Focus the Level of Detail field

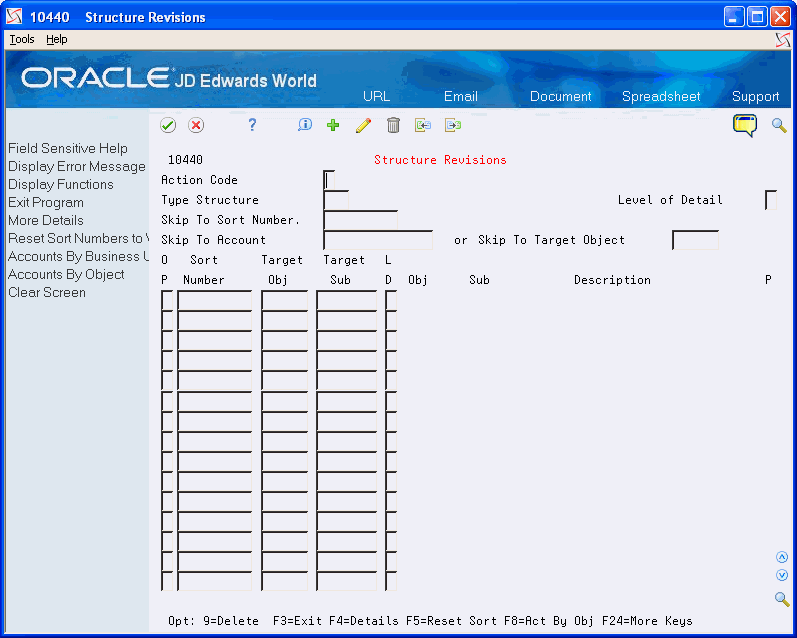pyautogui.click(x=771, y=200)
